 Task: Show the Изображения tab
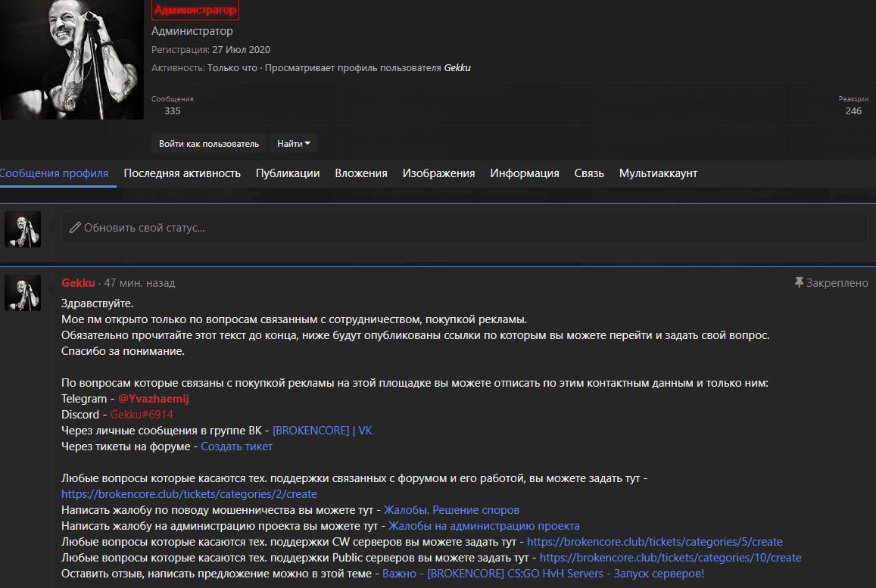tap(438, 173)
